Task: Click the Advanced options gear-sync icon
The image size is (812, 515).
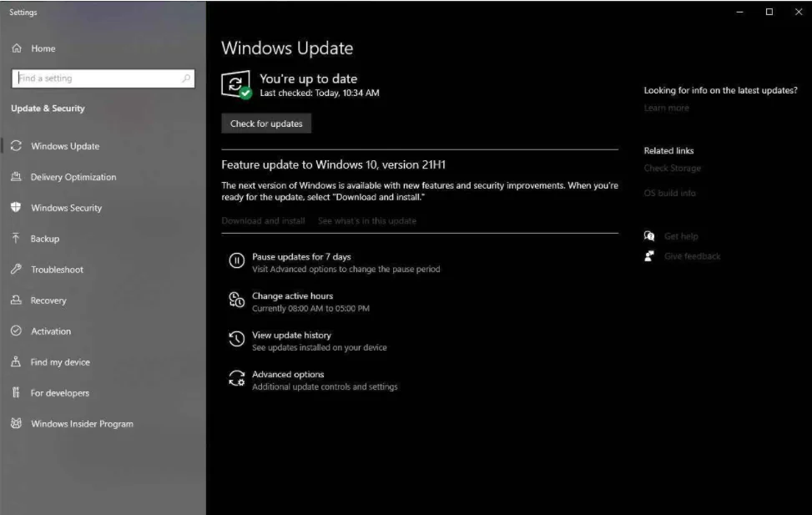Action: click(x=237, y=378)
